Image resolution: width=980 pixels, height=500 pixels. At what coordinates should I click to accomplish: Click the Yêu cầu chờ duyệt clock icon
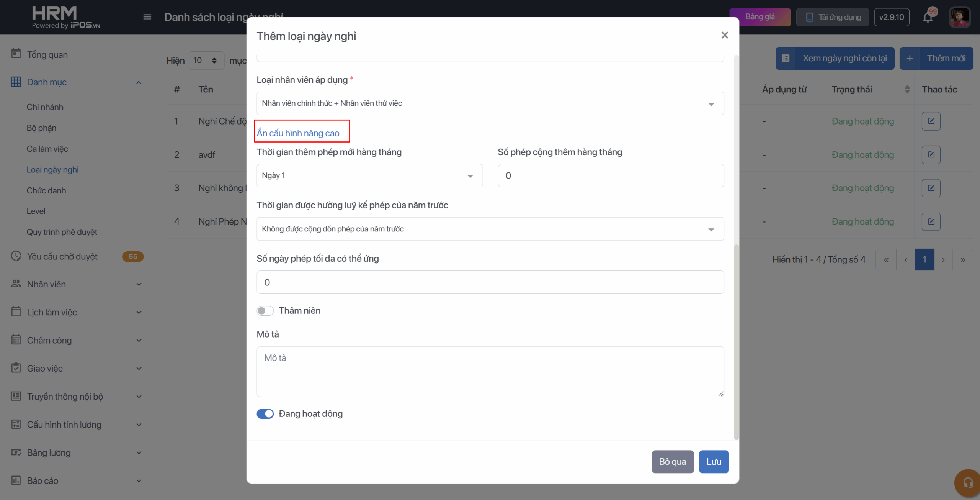(16, 256)
